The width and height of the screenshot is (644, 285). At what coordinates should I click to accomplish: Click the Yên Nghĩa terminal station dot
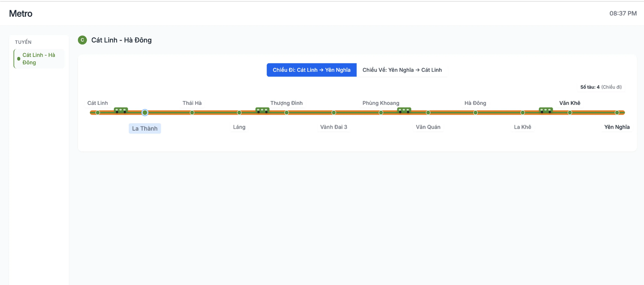(617, 113)
